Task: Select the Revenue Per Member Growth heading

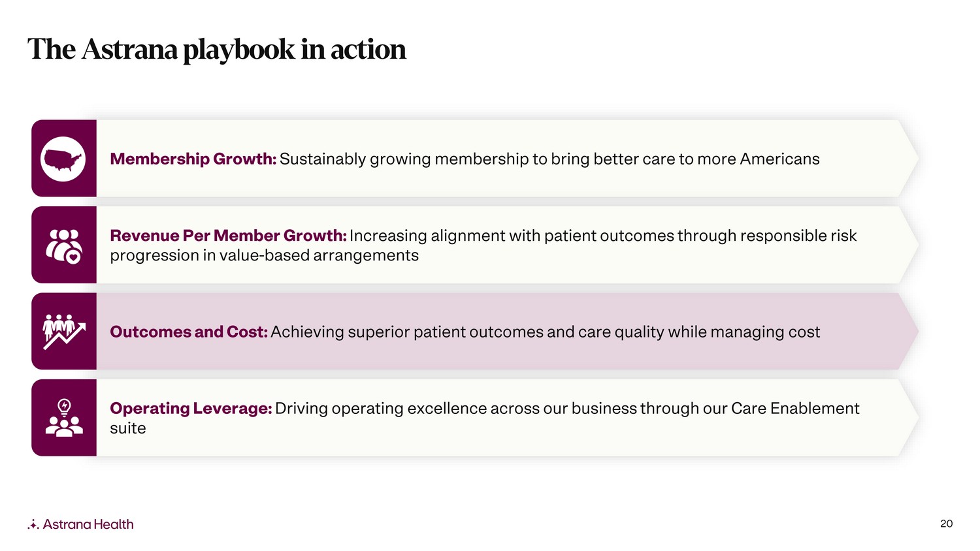Action: pyautogui.click(x=228, y=236)
